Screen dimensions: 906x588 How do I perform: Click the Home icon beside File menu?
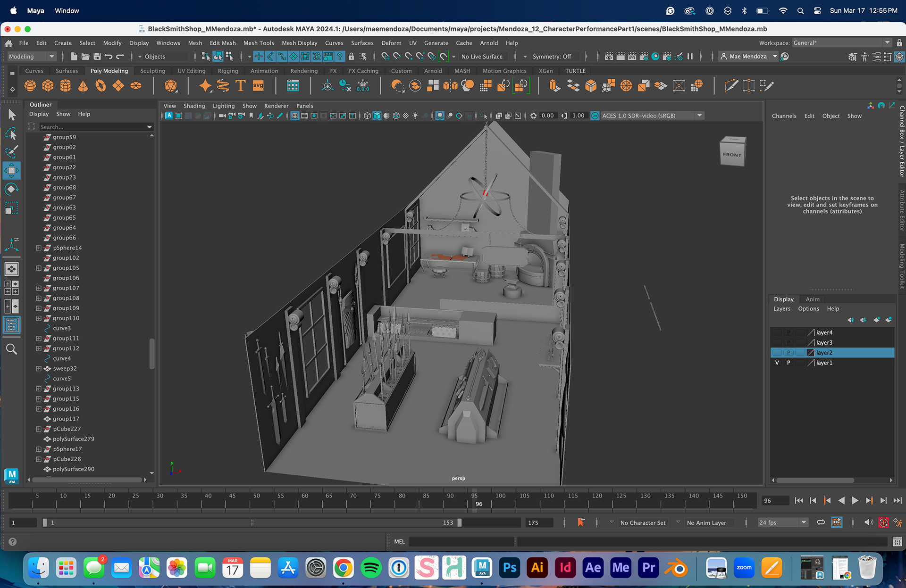(x=8, y=43)
